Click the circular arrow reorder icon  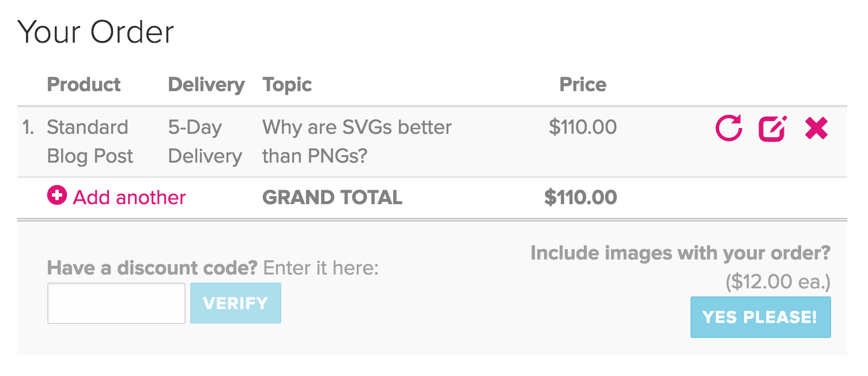coord(729,128)
